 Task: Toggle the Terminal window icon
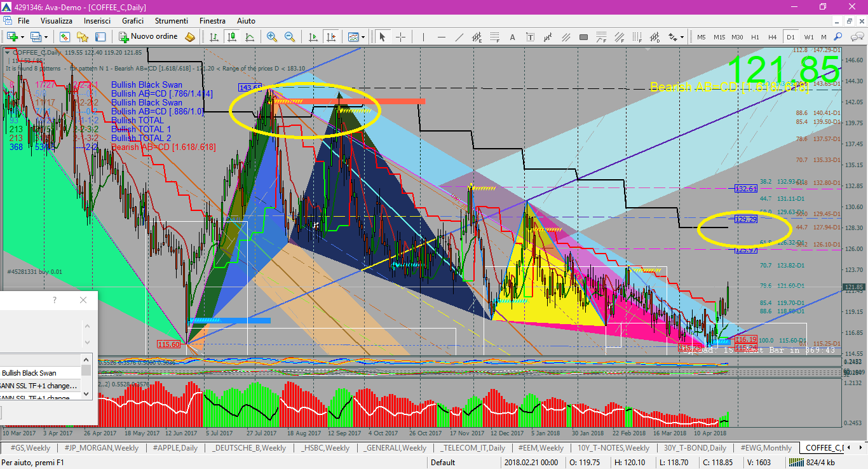click(x=100, y=37)
